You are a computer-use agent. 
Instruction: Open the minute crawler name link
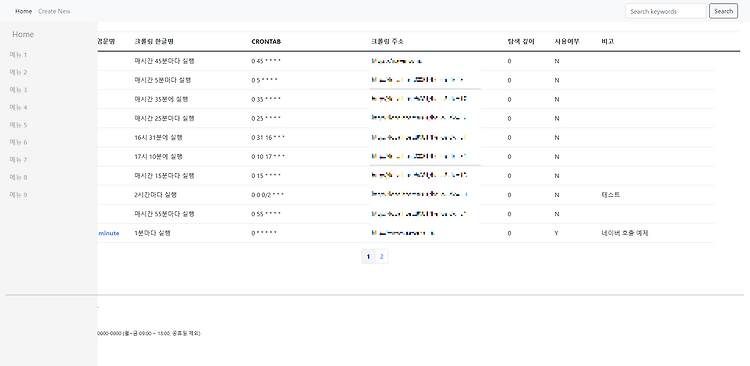(x=109, y=233)
